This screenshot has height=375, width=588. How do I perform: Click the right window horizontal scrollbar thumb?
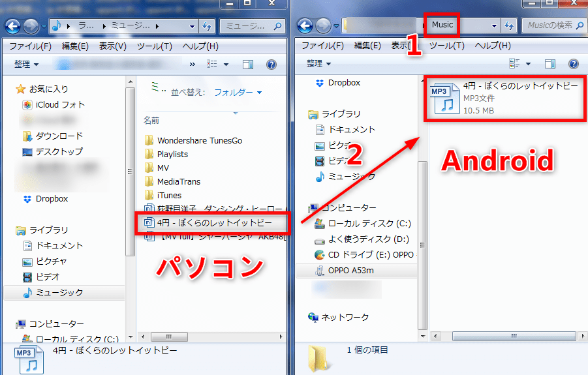coord(514,336)
